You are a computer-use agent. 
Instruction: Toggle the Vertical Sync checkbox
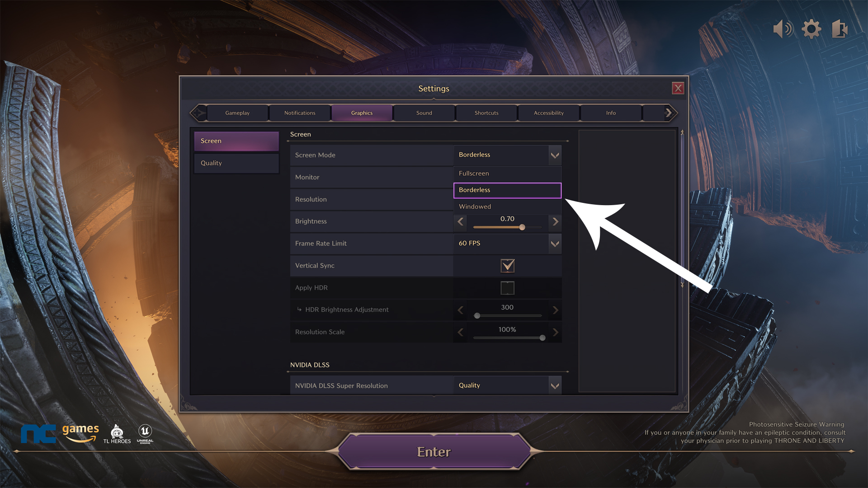coord(507,265)
